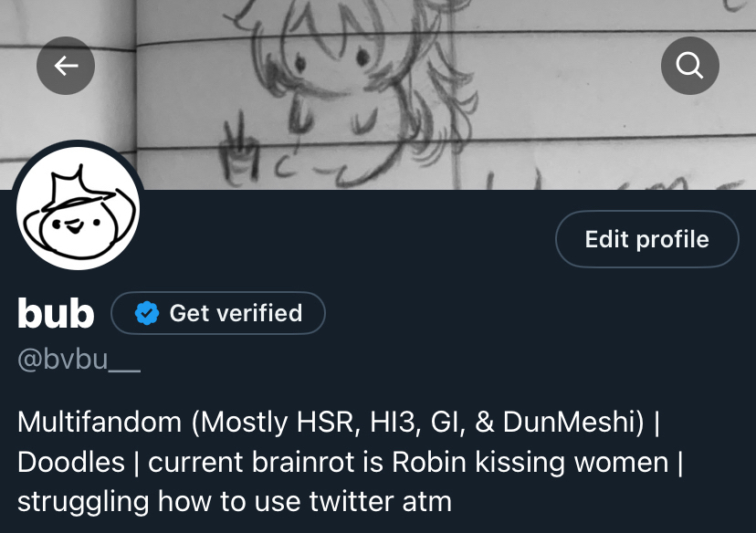Click the word Doodles in the bio

pos(71,462)
